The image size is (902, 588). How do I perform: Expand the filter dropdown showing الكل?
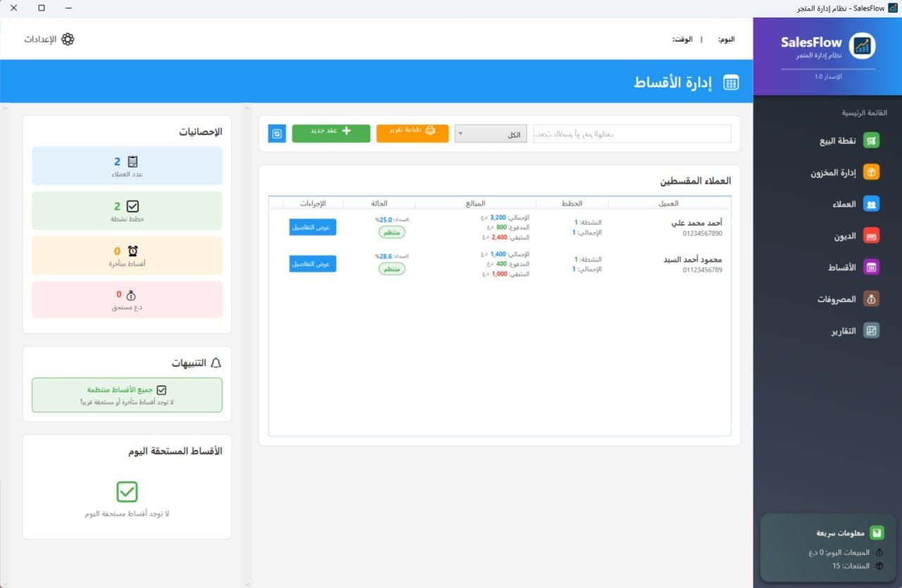490,134
